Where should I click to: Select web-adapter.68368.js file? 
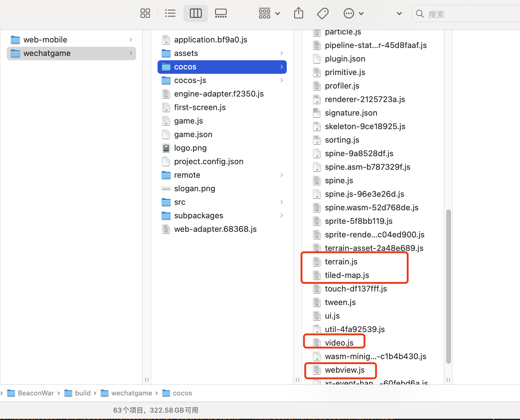(222, 229)
